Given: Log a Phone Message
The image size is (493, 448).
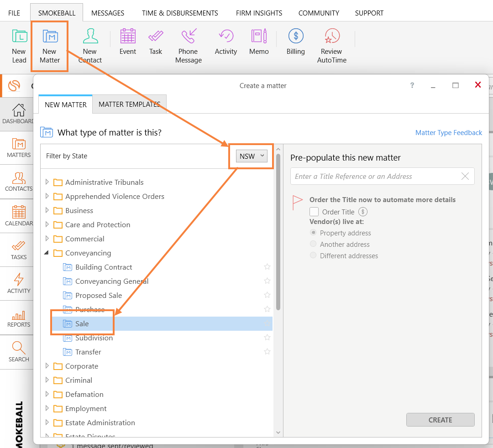Looking at the screenshot, I should tap(189, 46).
